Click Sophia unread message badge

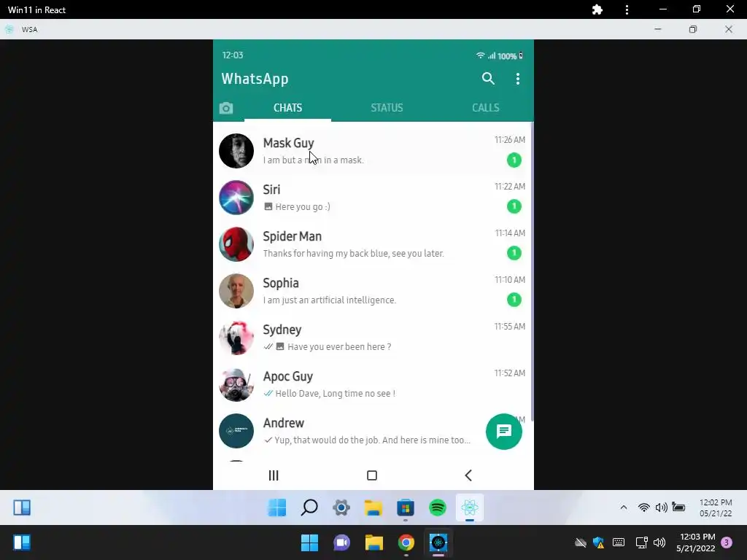tap(514, 300)
